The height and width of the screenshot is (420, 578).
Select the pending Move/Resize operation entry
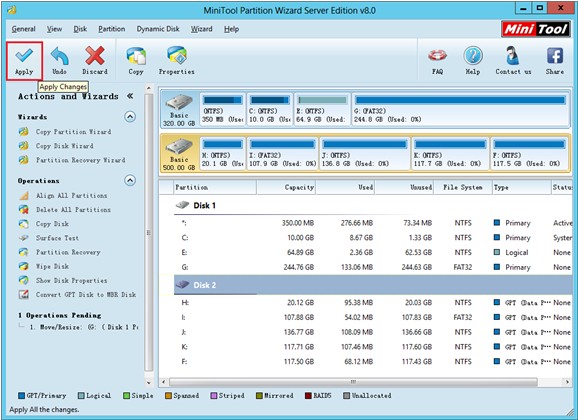click(84, 327)
